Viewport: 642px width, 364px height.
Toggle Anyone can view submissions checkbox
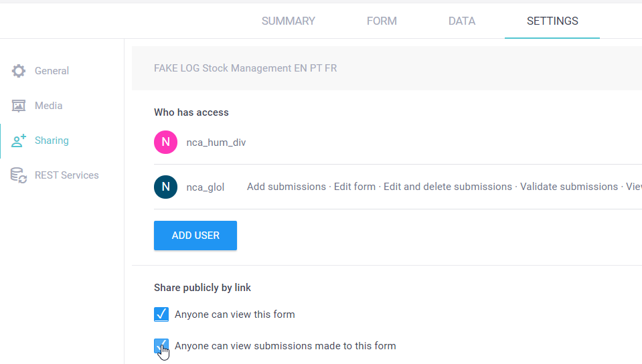click(x=161, y=346)
